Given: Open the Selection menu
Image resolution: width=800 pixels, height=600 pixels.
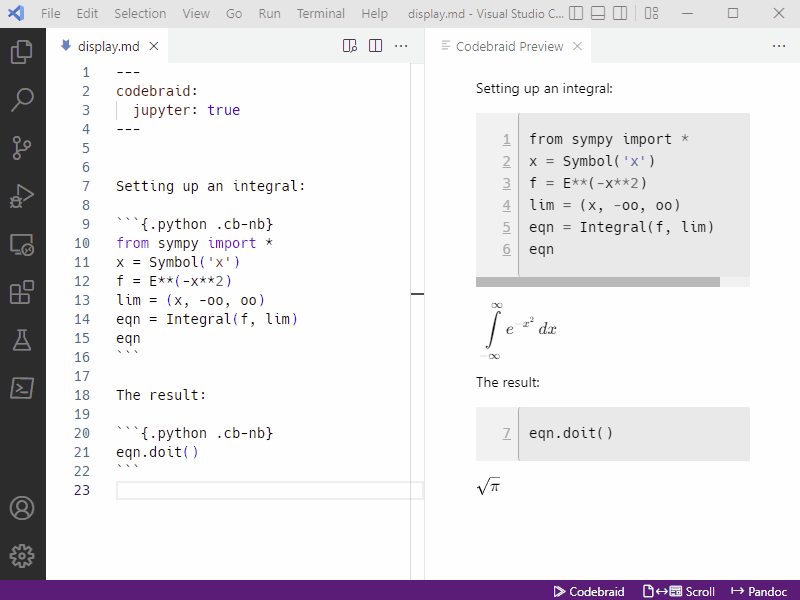Looking at the screenshot, I should tap(140, 14).
